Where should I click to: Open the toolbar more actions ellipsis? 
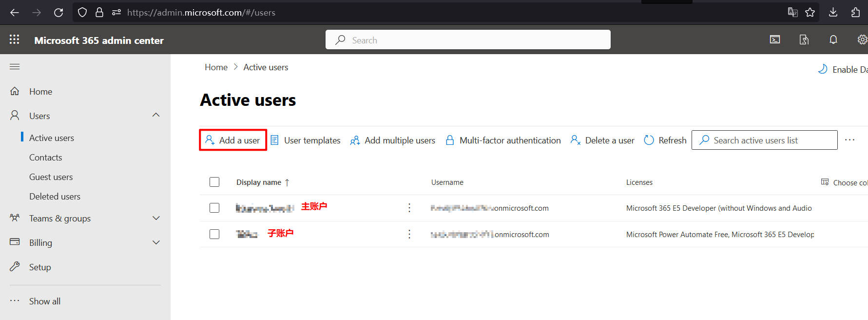(x=849, y=140)
